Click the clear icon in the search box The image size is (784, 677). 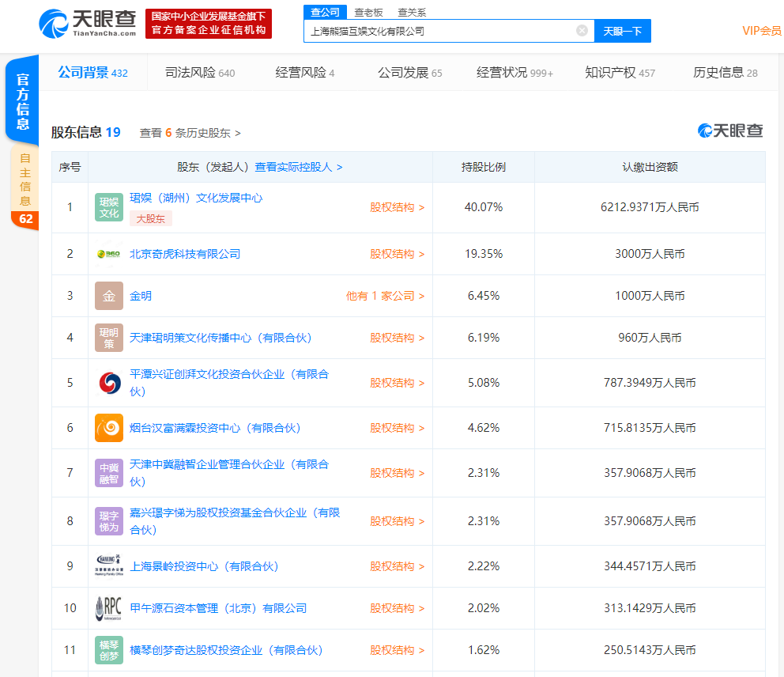coord(582,31)
